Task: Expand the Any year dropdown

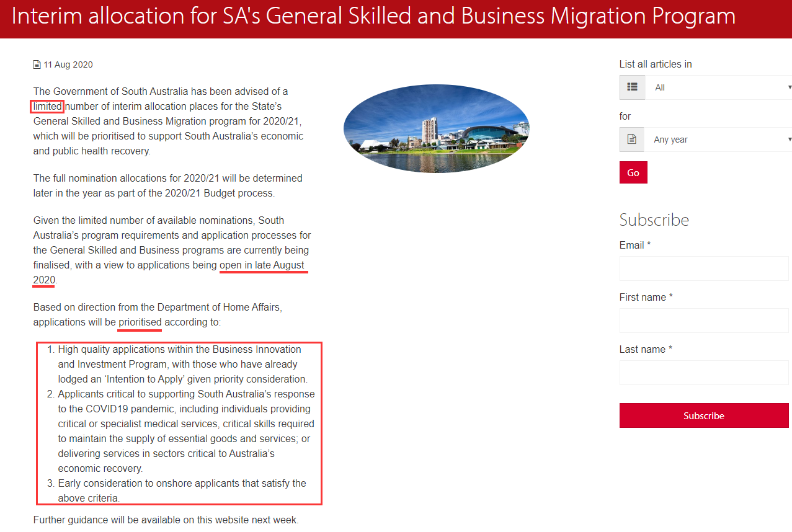Action: tap(719, 140)
